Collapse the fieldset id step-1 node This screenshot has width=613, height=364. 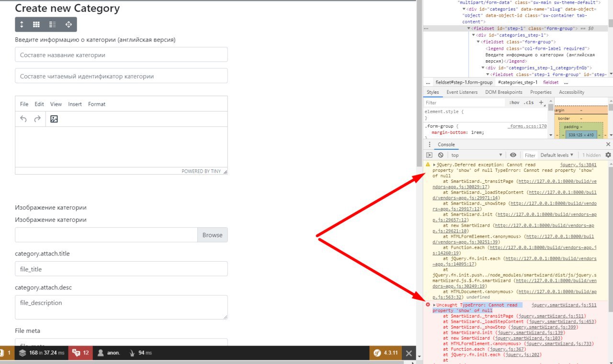(x=469, y=29)
